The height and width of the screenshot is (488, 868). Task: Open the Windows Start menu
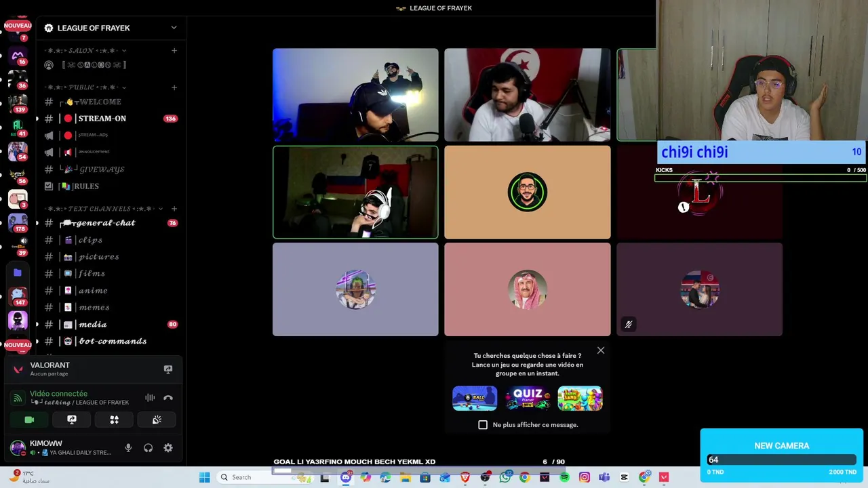click(204, 477)
